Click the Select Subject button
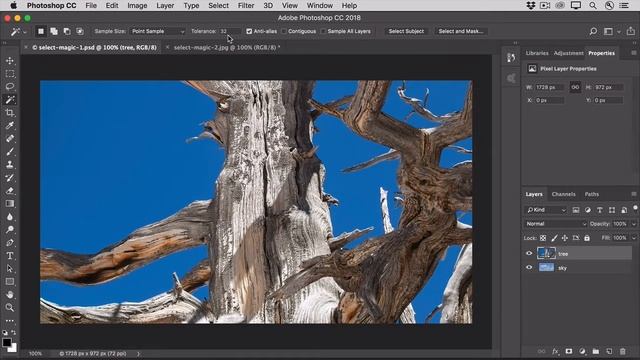 [x=406, y=31]
